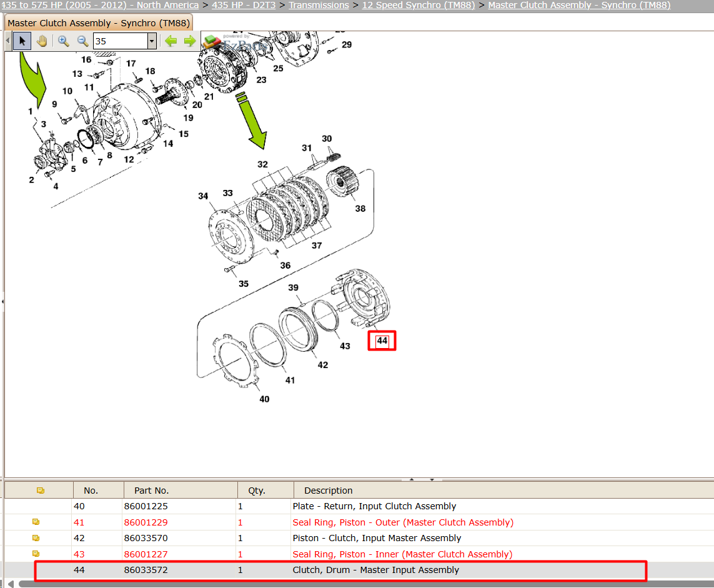Select the arrow pointer tool
Viewport: 714px width, 588px height.
pyautogui.click(x=22, y=41)
